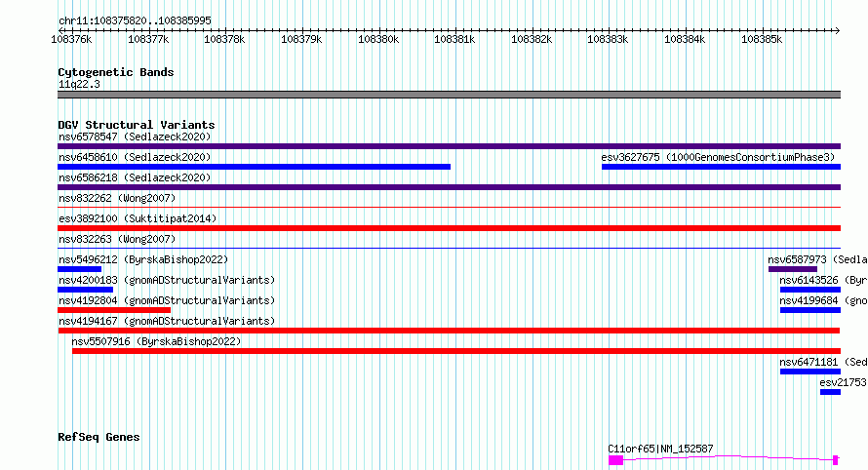Click the RefSeq Genes track title
The width and height of the screenshot is (868, 470).
[99, 437]
